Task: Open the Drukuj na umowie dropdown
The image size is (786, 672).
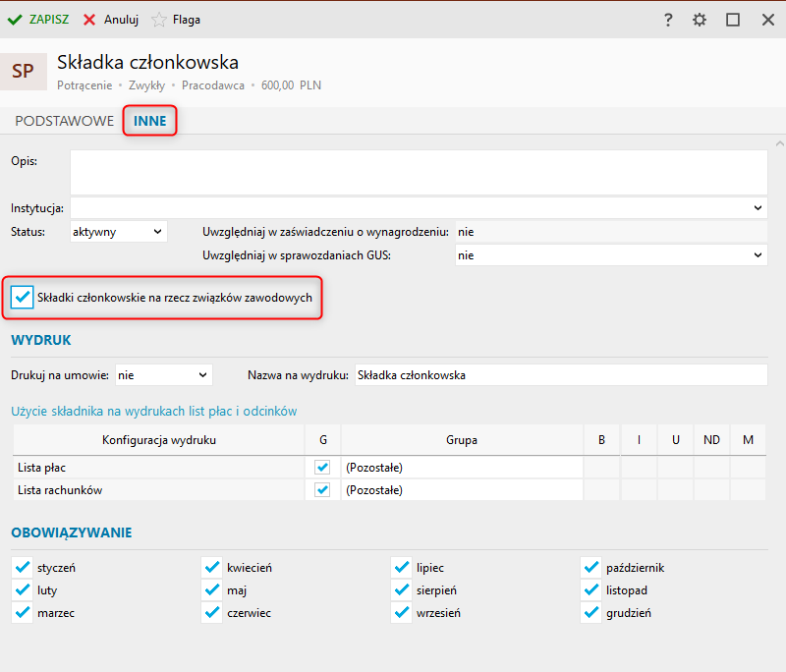Action: 164,375
